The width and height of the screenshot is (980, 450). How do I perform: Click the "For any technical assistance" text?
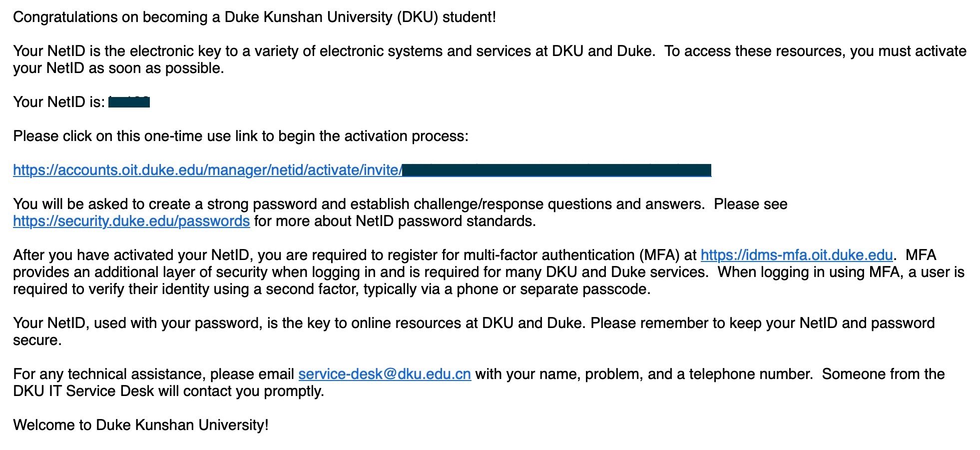109,374
